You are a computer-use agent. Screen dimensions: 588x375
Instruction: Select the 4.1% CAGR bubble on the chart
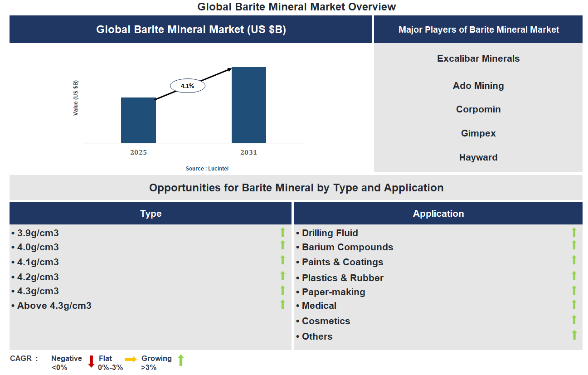pyautogui.click(x=187, y=85)
